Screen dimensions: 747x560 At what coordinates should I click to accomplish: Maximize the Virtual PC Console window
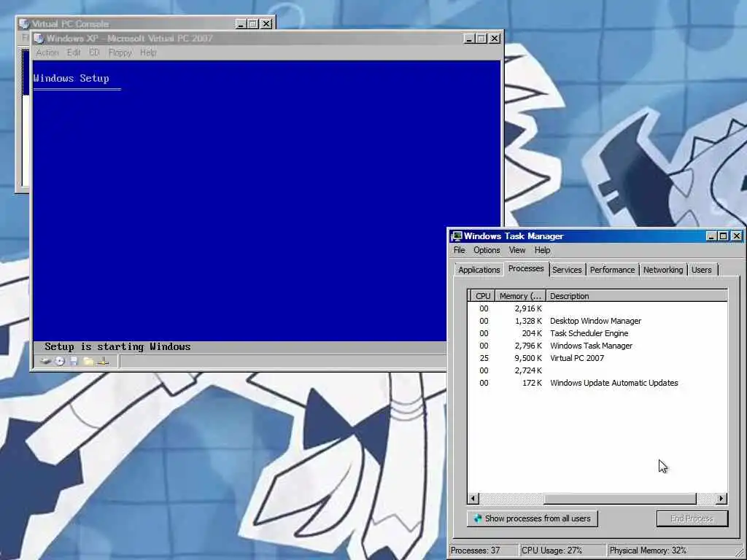coord(253,24)
